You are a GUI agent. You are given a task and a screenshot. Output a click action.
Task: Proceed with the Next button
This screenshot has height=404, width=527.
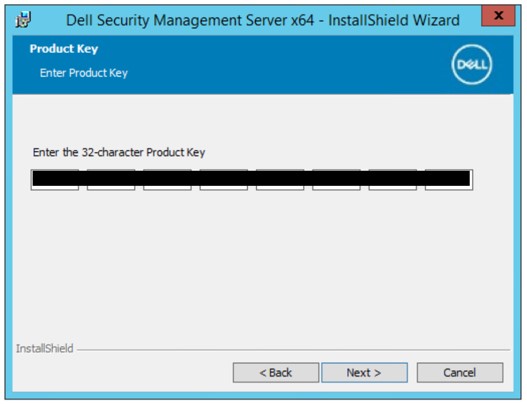coord(364,372)
